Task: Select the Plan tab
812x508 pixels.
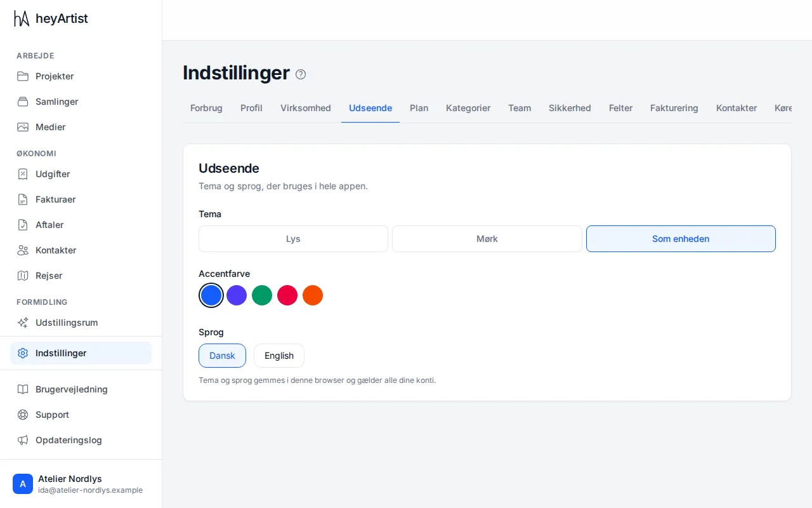Action: pyautogui.click(x=419, y=108)
